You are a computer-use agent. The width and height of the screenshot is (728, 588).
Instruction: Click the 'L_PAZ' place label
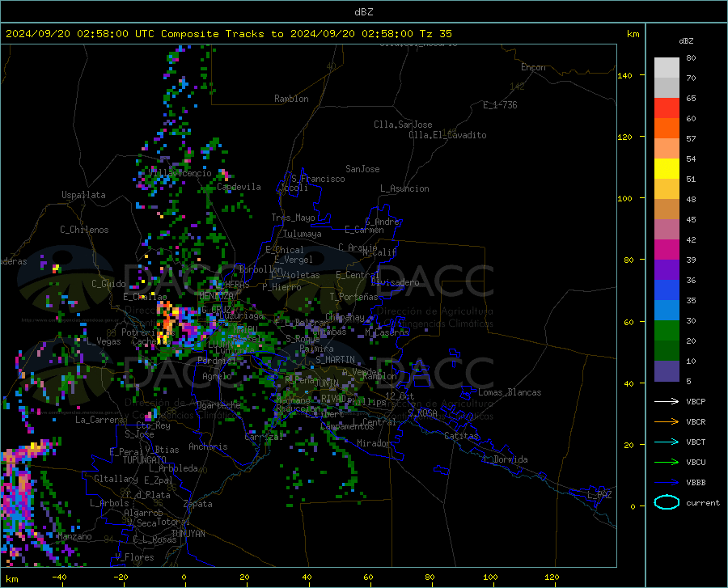(x=599, y=495)
